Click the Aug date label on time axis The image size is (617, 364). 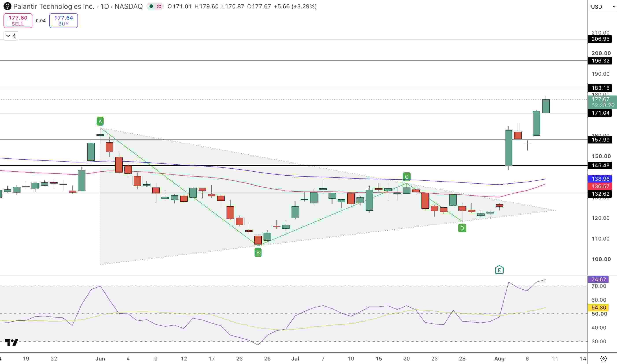pyautogui.click(x=499, y=358)
